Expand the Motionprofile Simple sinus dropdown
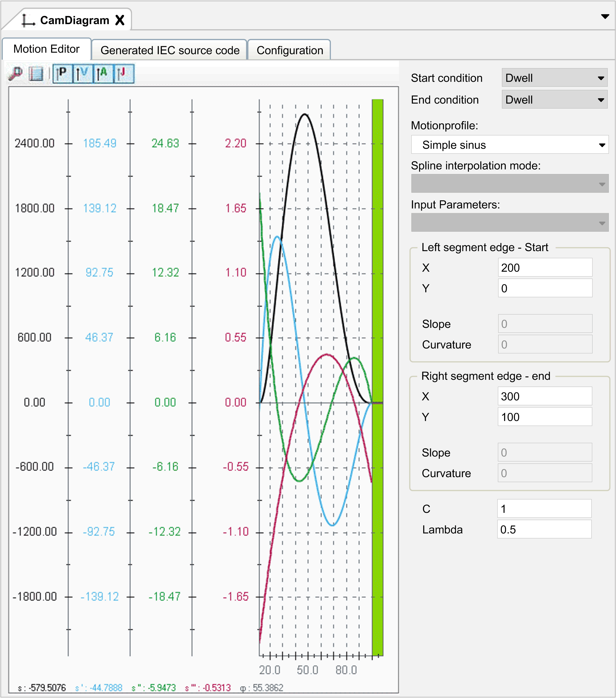Viewport: 616px width, 698px height. (x=510, y=145)
